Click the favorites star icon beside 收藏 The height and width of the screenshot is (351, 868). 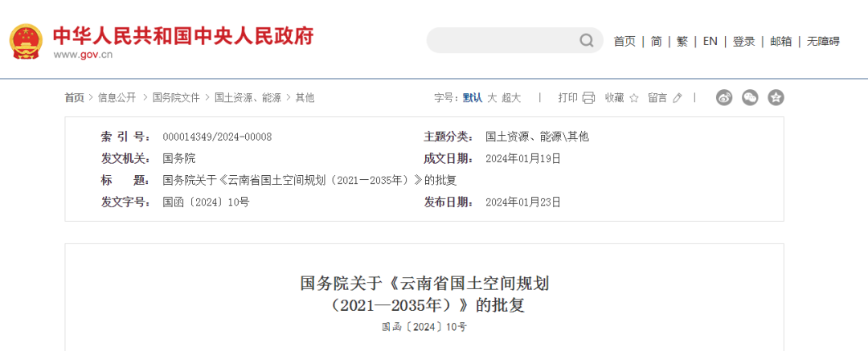point(634,98)
